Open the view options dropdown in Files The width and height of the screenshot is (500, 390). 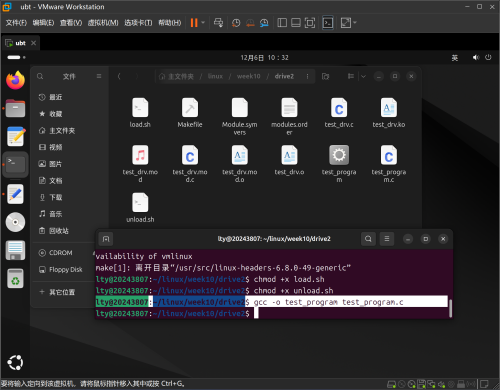click(x=363, y=76)
